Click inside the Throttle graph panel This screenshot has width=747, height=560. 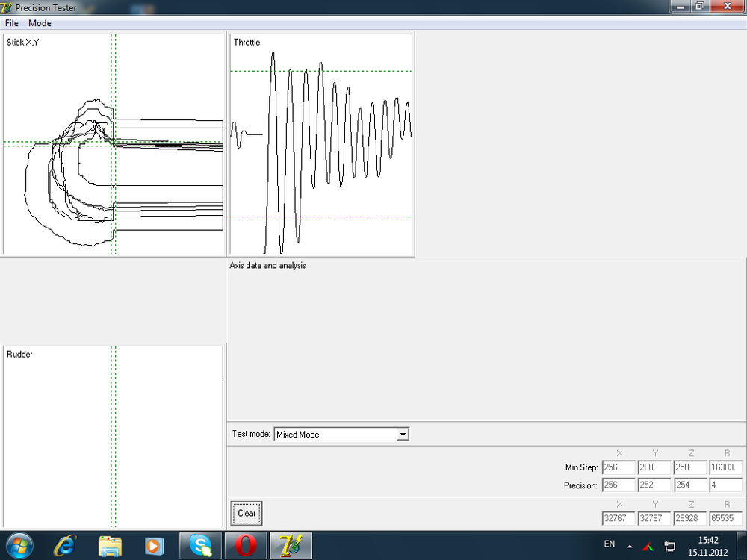(321, 144)
